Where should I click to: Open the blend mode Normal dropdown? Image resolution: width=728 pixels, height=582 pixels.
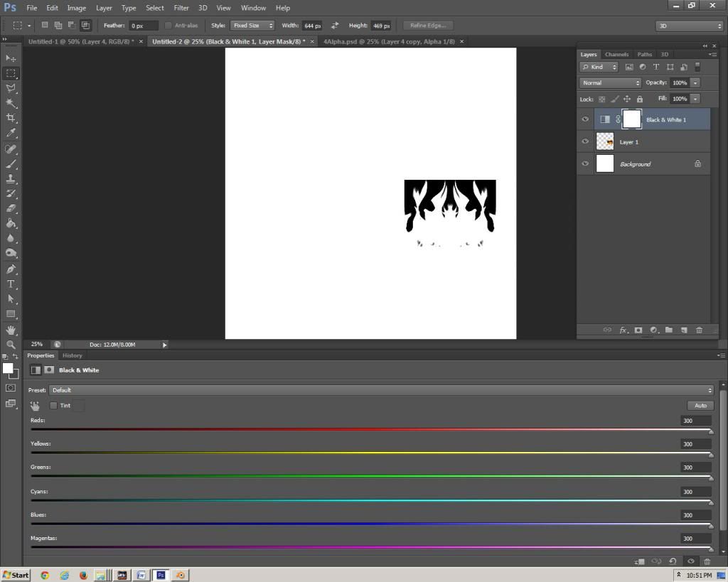click(x=611, y=83)
